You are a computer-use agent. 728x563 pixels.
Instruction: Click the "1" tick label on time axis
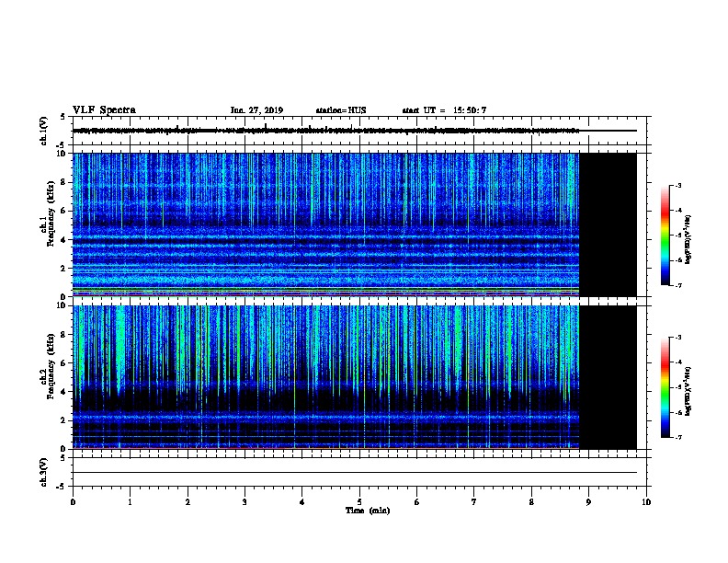pos(131,502)
